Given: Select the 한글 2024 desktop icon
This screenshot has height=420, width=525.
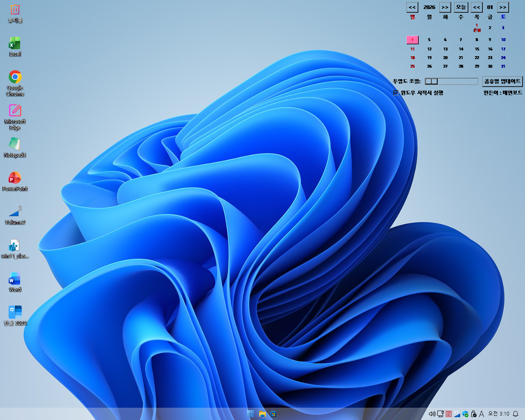Looking at the screenshot, I should (15, 316).
